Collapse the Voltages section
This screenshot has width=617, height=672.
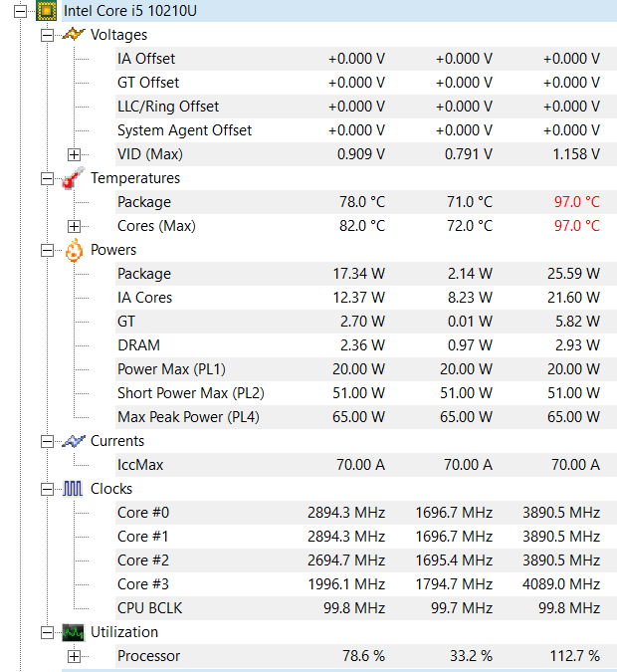coord(47,35)
